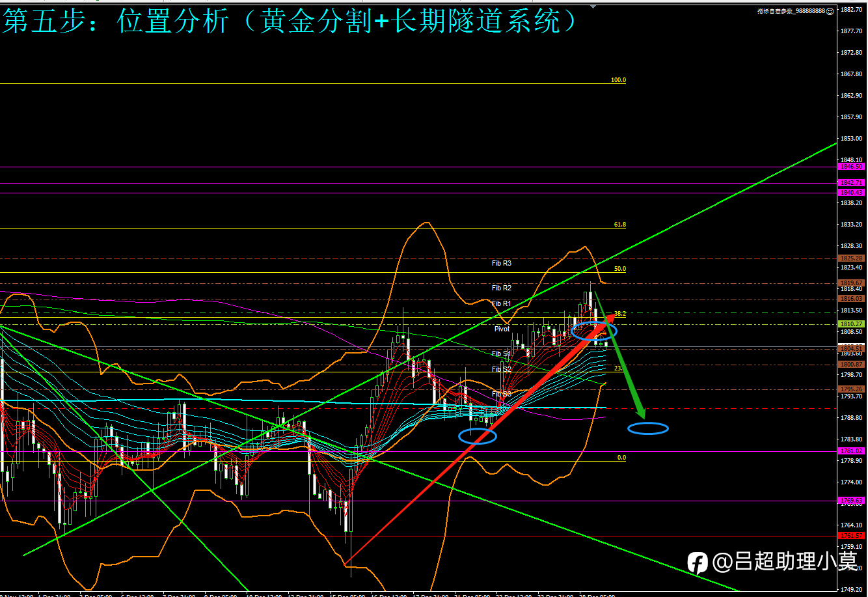Click the 1764.10 price scale value
The height and width of the screenshot is (597, 868).
click(852, 525)
